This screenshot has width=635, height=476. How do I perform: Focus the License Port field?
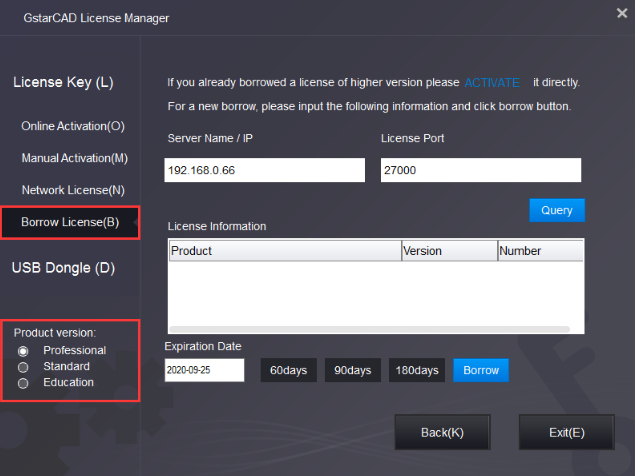point(481,170)
